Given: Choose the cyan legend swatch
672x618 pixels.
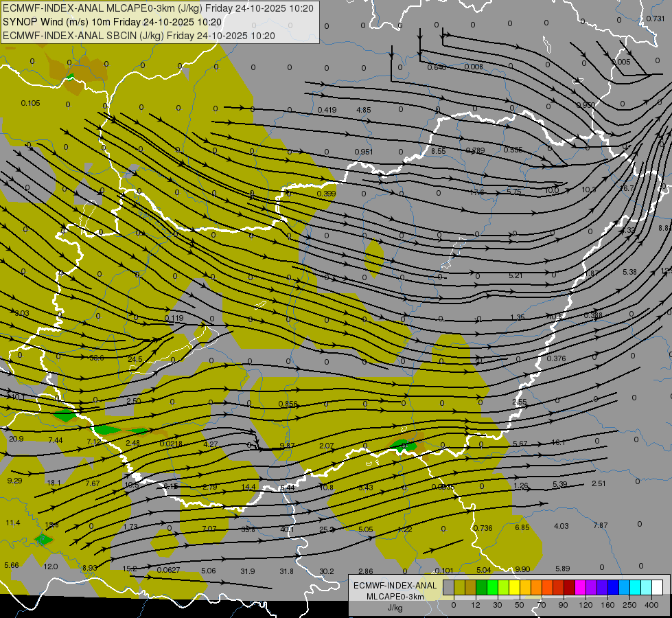Looking at the screenshot, I should pos(635,588).
